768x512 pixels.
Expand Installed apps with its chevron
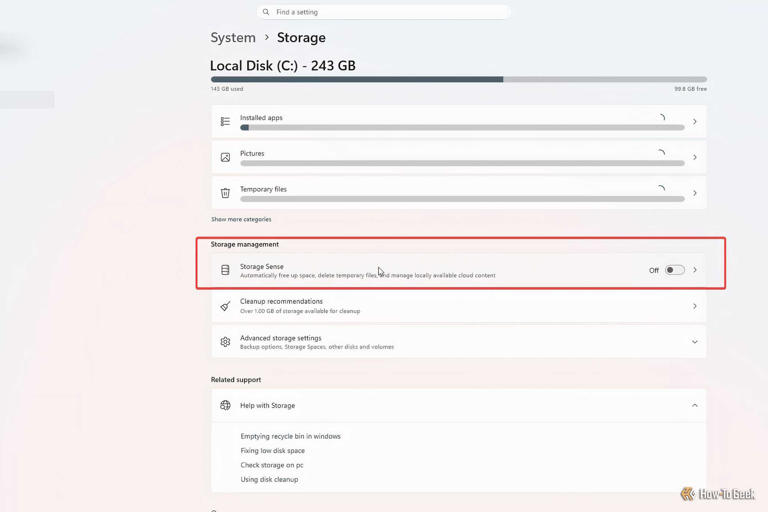tap(695, 122)
